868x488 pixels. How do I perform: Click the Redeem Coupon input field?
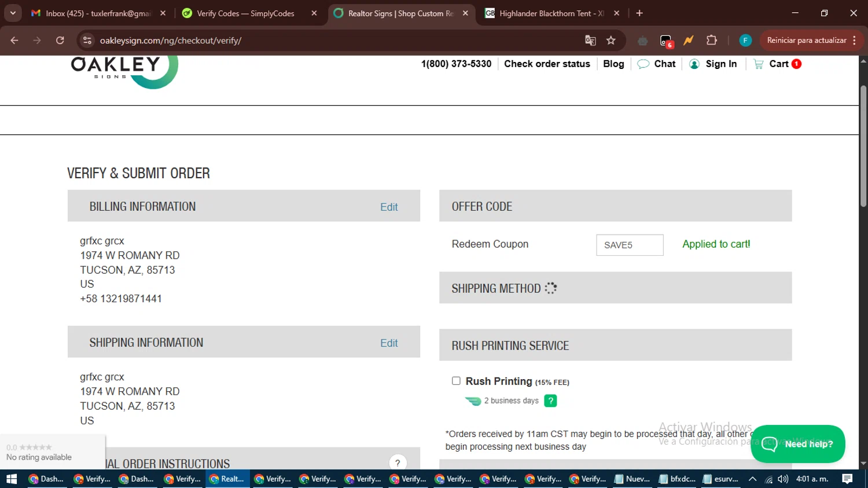tap(630, 245)
